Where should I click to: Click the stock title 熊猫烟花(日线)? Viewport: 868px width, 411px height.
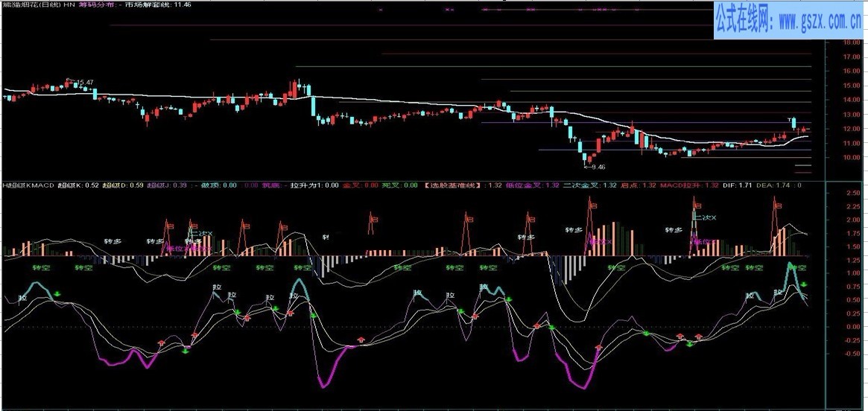[x=31, y=4]
